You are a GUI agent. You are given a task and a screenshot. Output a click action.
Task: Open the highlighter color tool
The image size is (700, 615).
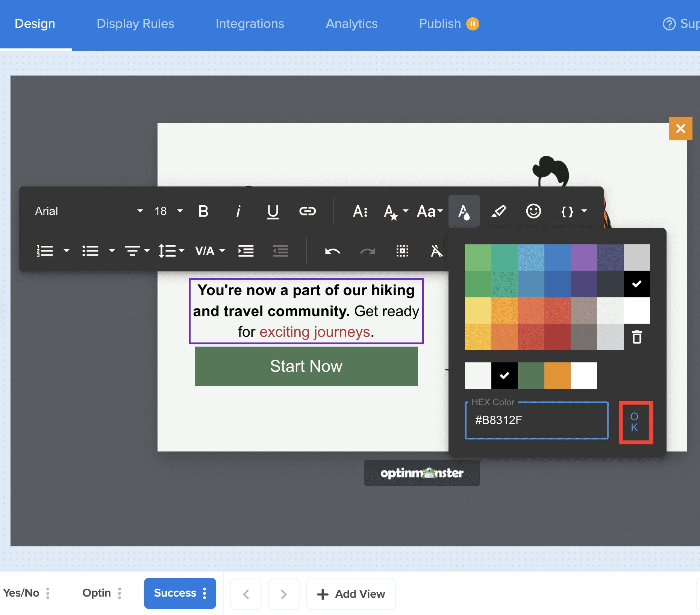pos(499,211)
